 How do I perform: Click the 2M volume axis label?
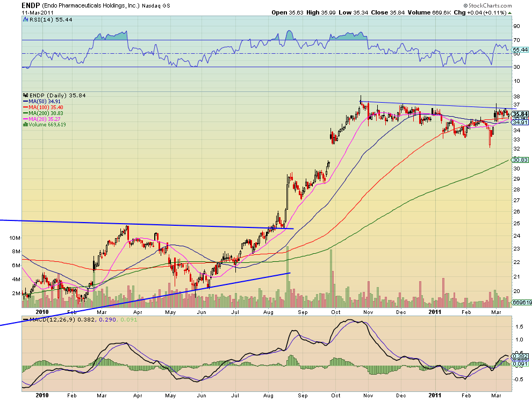point(16,294)
